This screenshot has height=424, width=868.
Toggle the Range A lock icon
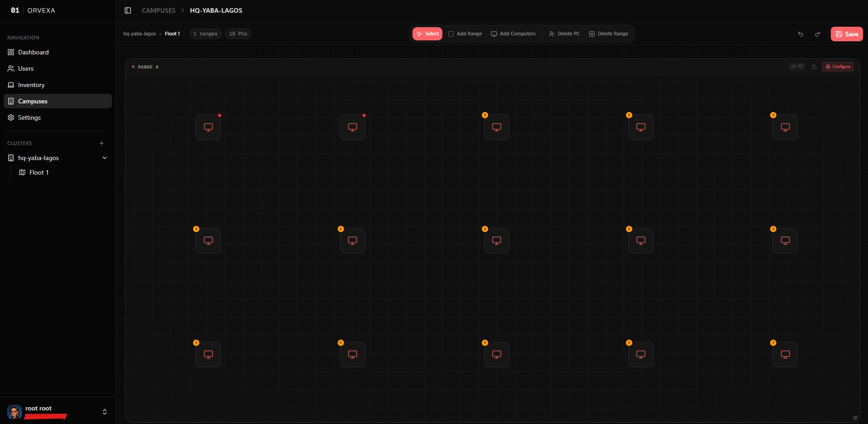pos(814,67)
